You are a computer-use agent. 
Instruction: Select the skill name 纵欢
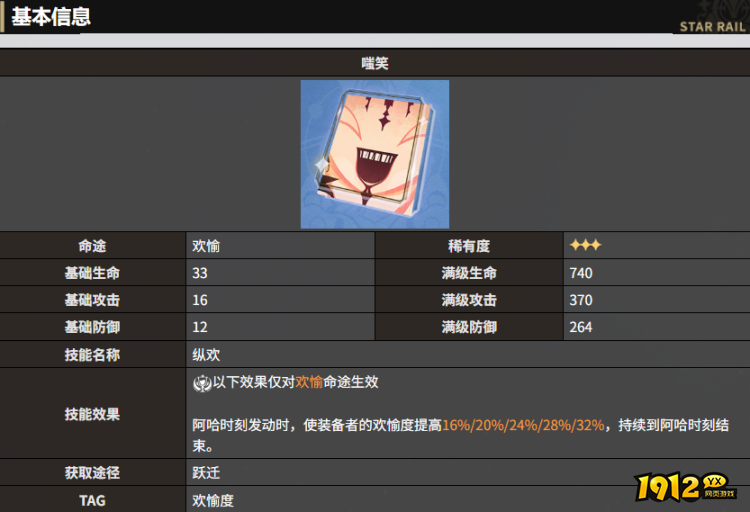pyautogui.click(x=206, y=355)
